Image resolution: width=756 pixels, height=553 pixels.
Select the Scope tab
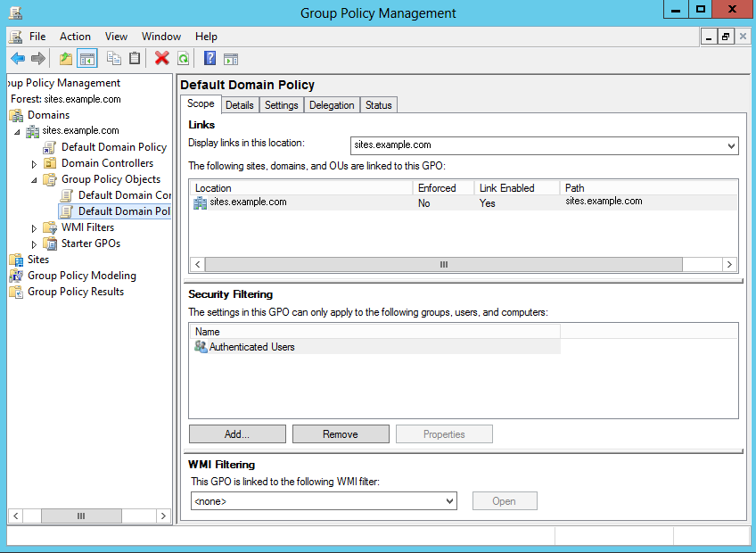pyautogui.click(x=201, y=103)
